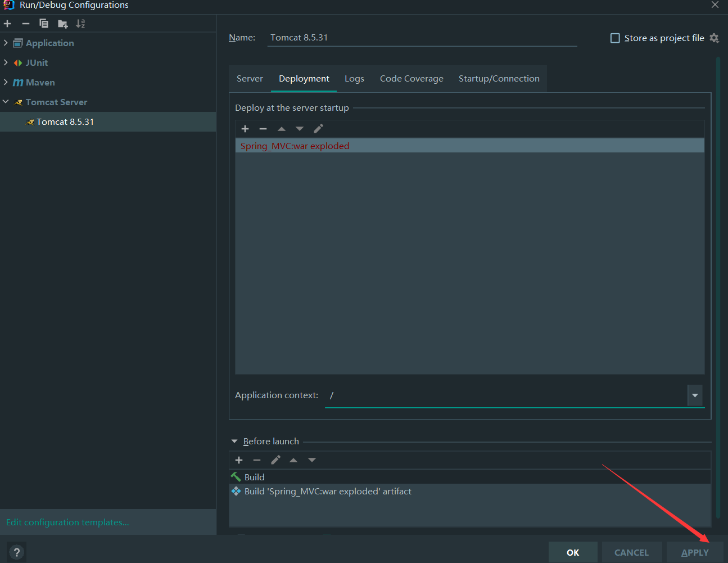Remove Before launch task minus icon
This screenshot has height=563, width=728.
(257, 460)
